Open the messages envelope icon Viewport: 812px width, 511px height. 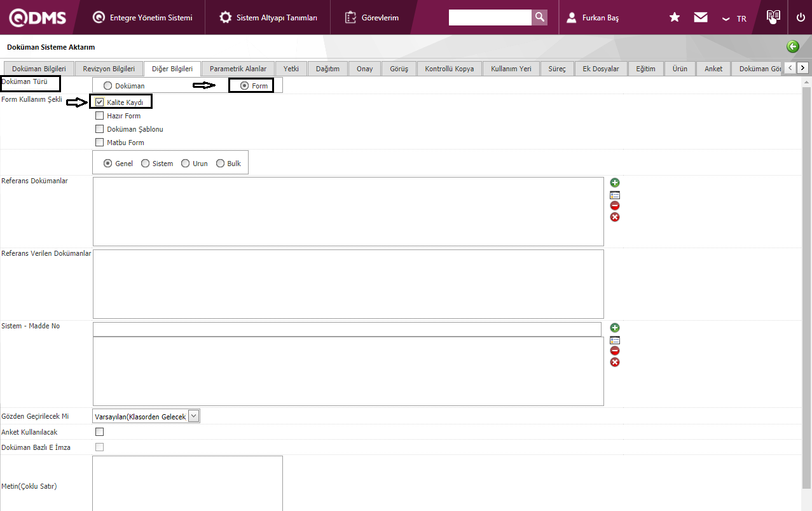(701, 17)
